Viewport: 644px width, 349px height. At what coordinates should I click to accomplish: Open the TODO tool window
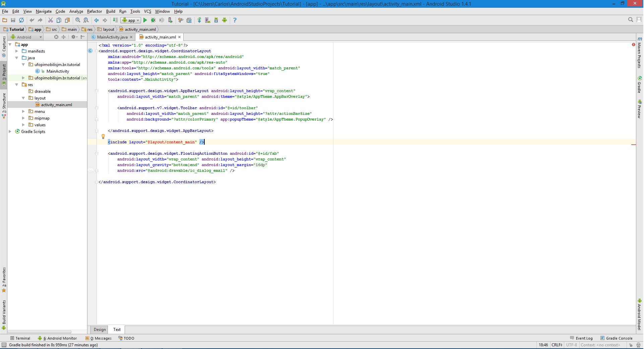click(x=126, y=338)
